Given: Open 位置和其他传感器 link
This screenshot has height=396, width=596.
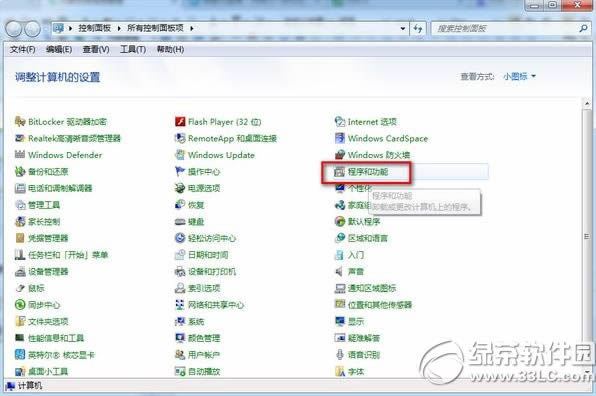Looking at the screenshot, I should click(380, 305).
